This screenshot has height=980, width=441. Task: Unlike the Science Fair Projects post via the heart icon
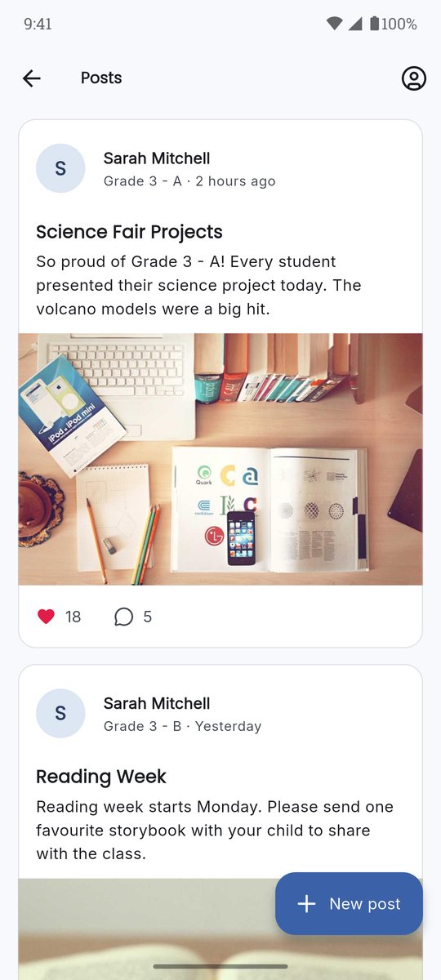[x=46, y=617]
